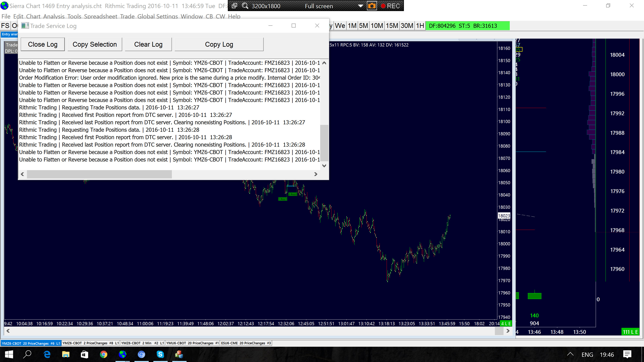Start recording with REC button

click(x=390, y=6)
